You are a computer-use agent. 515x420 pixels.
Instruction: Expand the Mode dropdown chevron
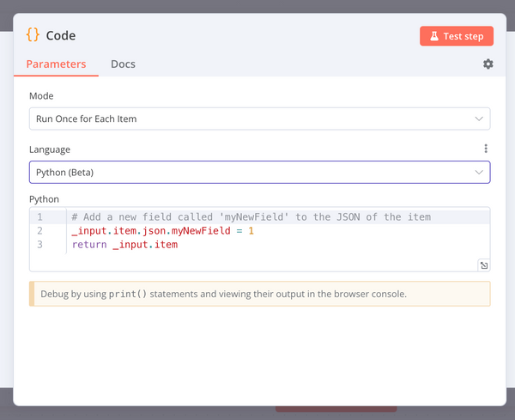coord(479,119)
